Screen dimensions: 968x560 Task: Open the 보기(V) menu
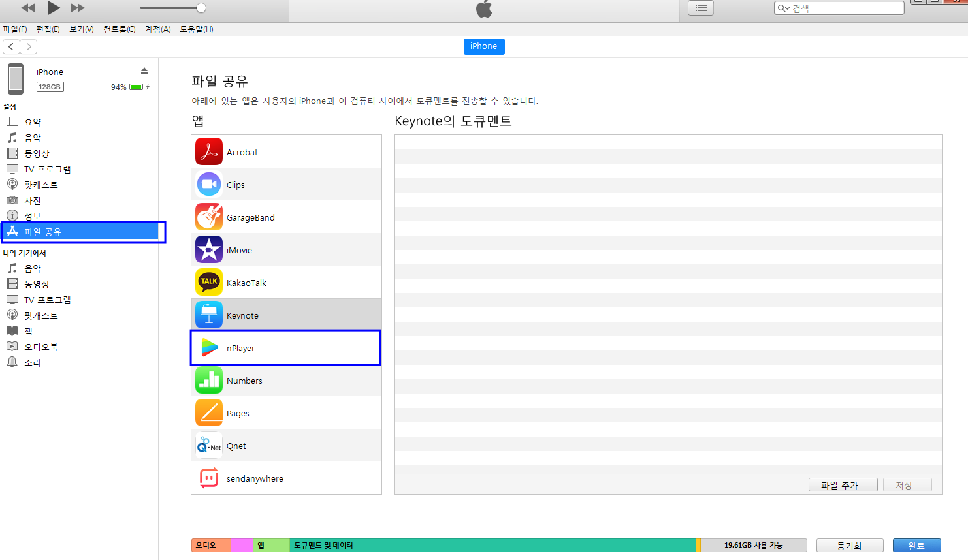(82, 29)
